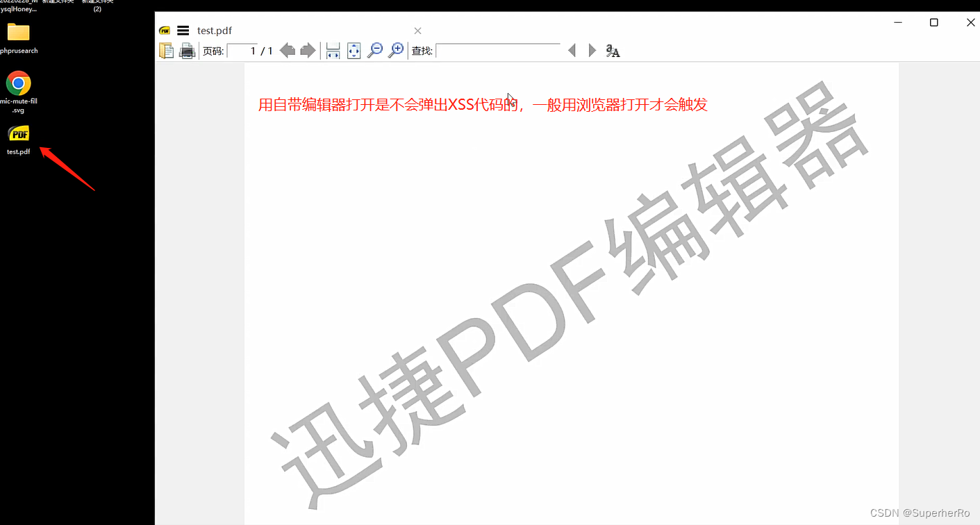Open the hamburger menu next to PDF logo
This screenshot has width=980, height=525.
(x=182, y=30)
